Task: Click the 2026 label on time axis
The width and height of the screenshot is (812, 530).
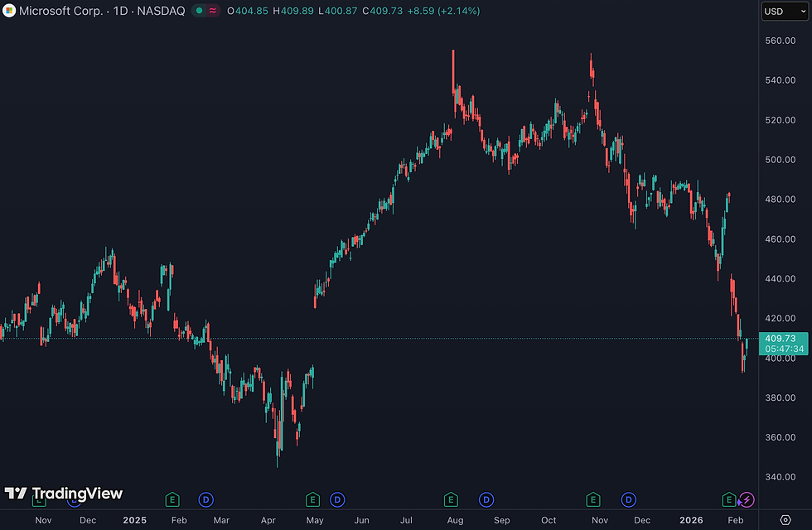Action: [691, 520]
